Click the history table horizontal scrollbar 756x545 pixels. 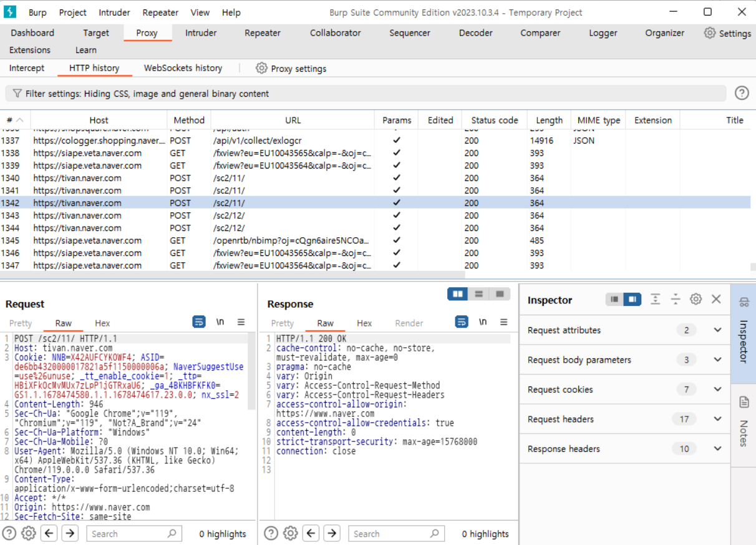(x=233, y=275)
